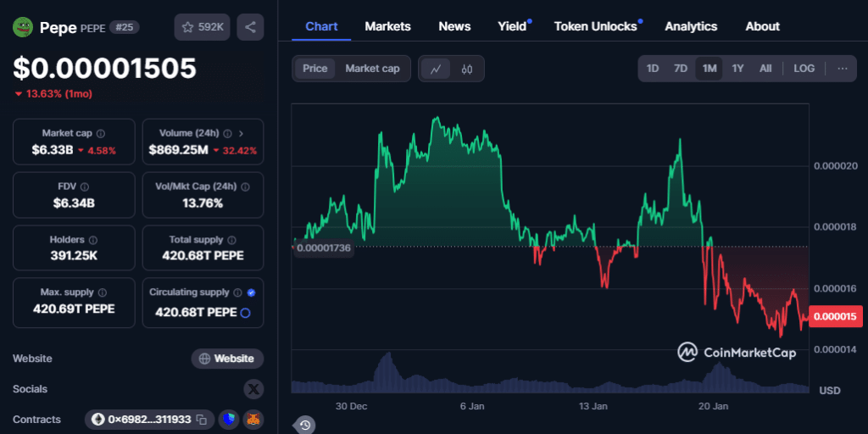
Task: Click the 0.000015 current price label on axis
Action: [x=835, y=317]
